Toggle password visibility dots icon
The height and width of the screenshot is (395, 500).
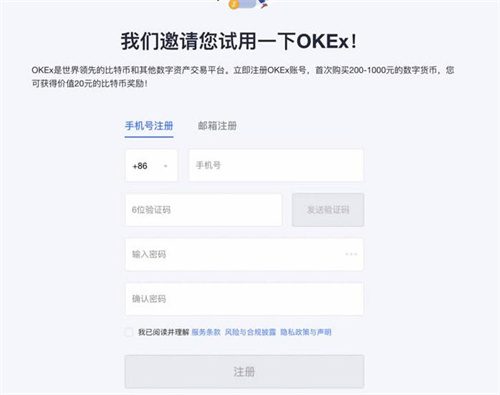(351, 254)
